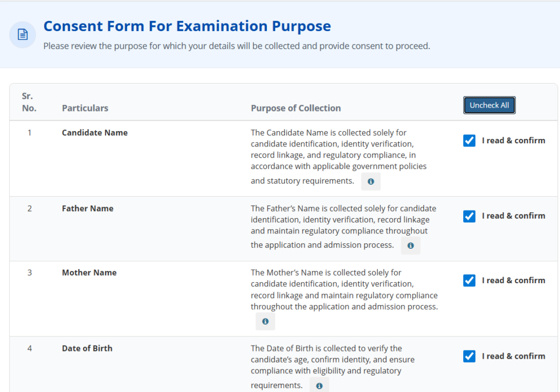Click the Sr. No. column header
The image size is (560, 392).
point(30,102)
